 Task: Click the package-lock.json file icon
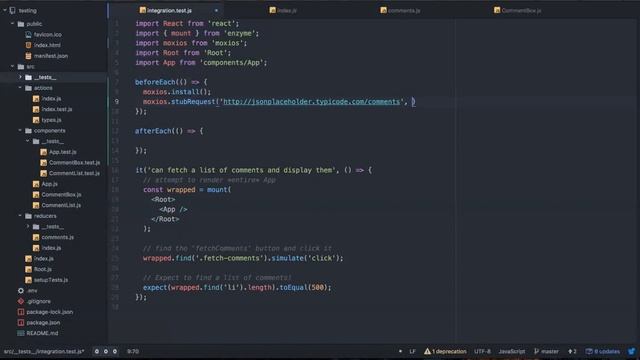pyautogui.click(x=21, y=312)
